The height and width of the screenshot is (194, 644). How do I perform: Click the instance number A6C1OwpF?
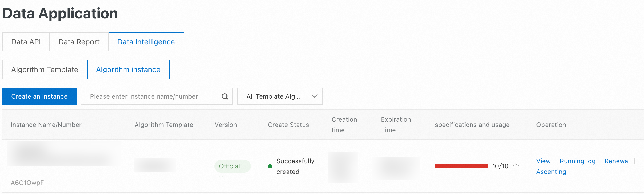27,183
